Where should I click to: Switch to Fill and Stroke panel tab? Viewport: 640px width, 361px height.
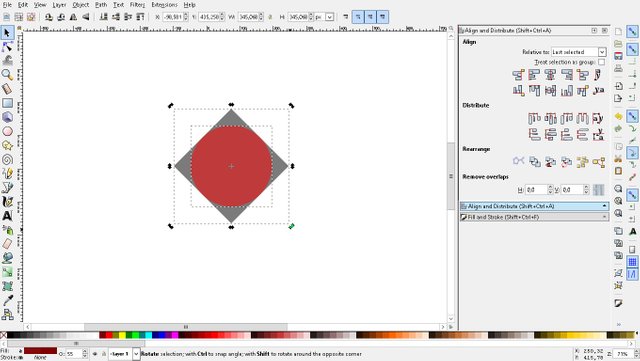534,217
